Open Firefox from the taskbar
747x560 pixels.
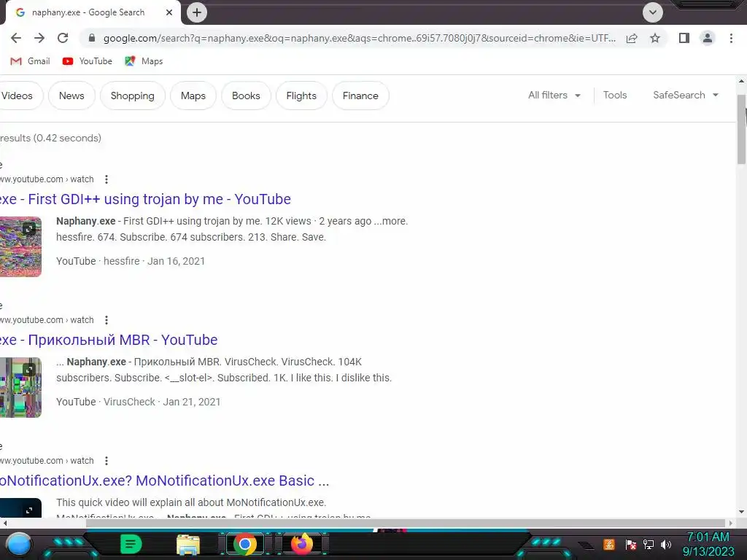click(301, 544)
